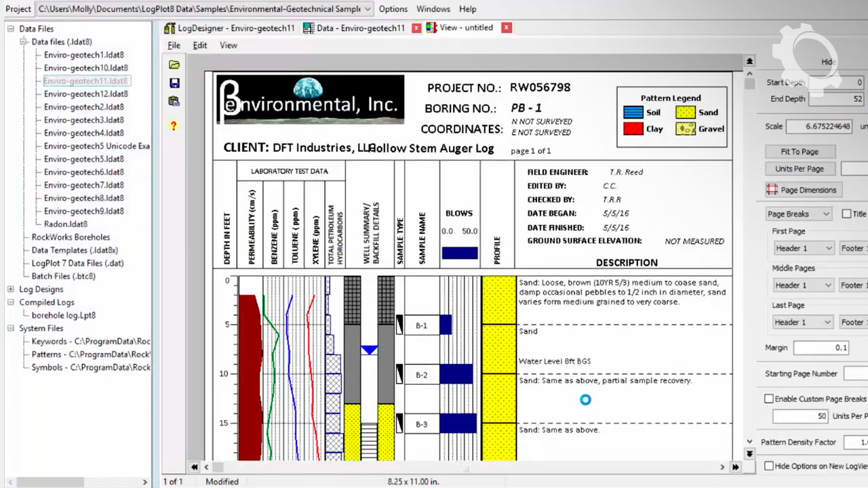Click the clipboard copy icon
Screen dimensions: 868x488
tap(174, 102)
